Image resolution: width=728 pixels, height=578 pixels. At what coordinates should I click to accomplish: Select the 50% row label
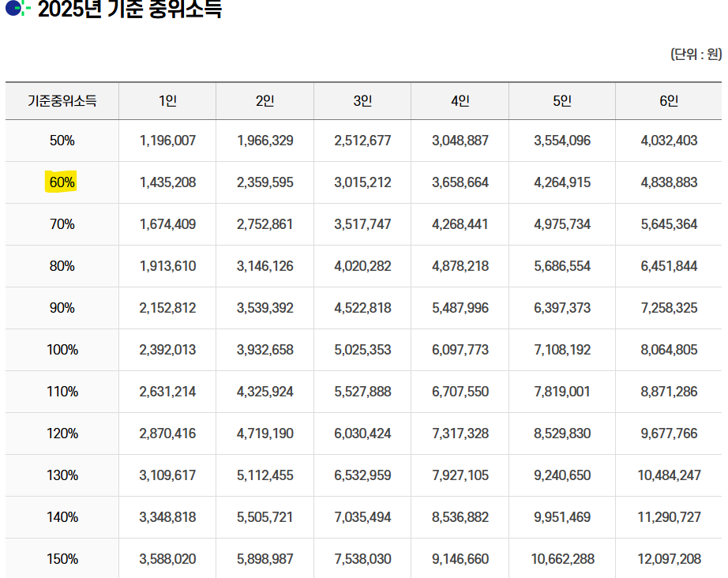coord(62,141)
